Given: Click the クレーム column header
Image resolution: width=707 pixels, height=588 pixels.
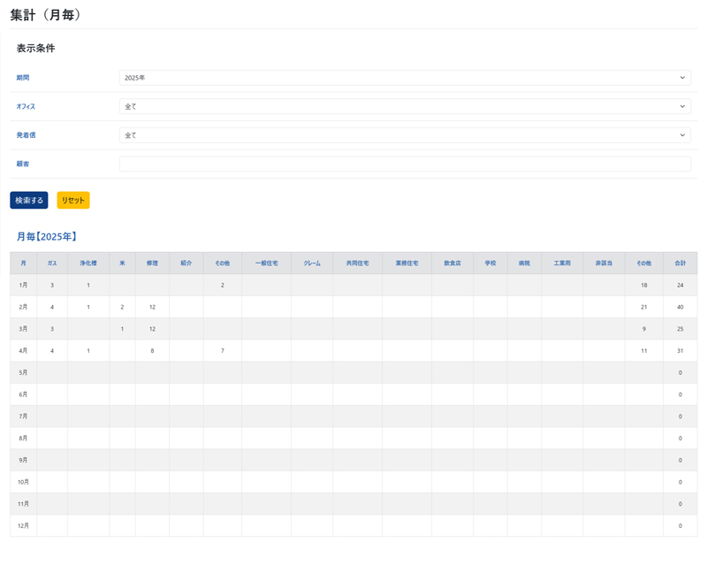Looking at the screenshot, I should 312,263.
